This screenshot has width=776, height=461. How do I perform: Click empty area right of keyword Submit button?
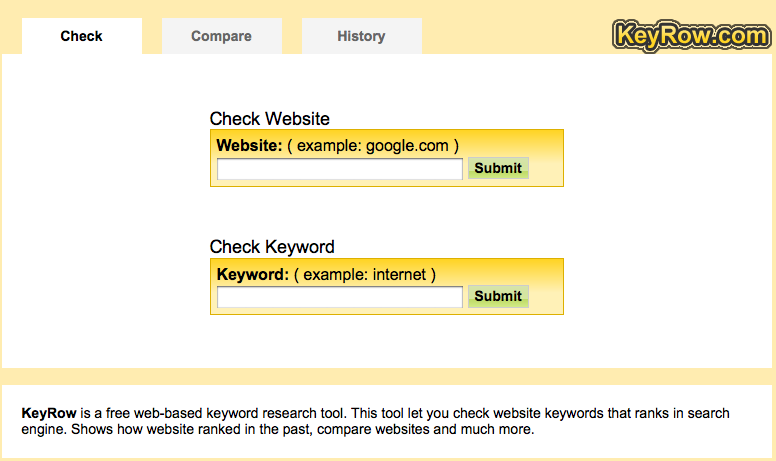(x=546, y=296)
